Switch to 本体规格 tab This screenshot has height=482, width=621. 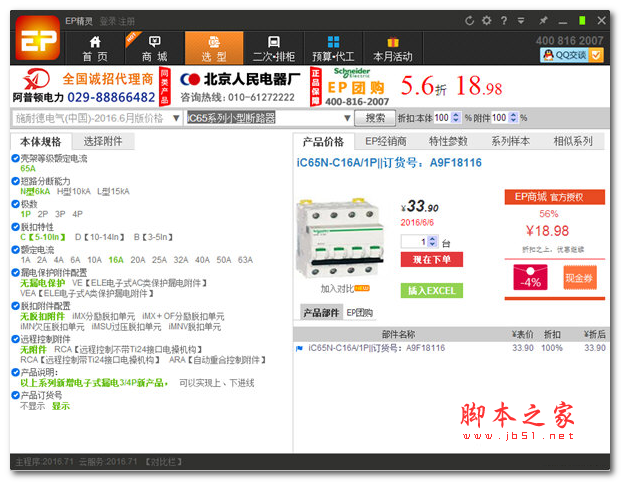[41, 142]
